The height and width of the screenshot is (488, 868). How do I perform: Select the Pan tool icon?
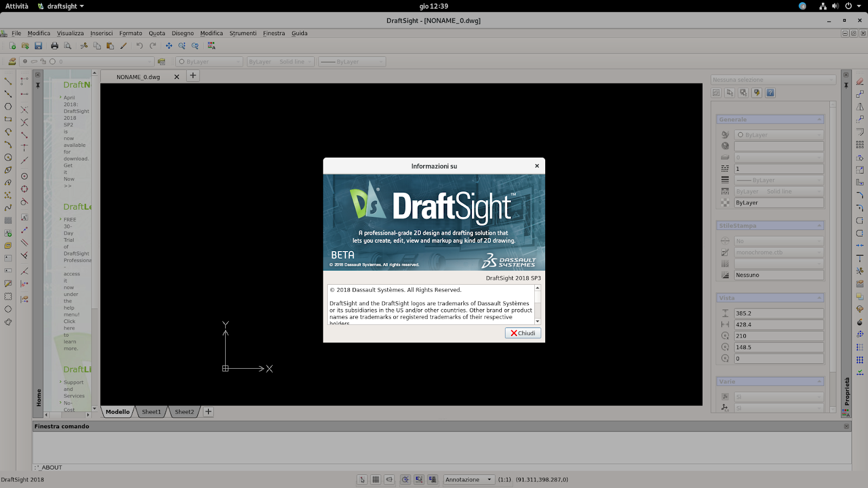169,46
